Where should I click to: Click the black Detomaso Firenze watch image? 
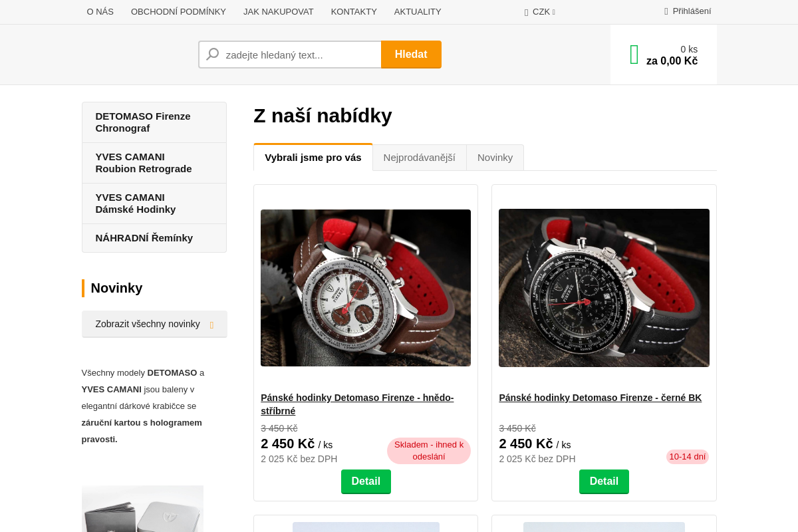click(x=604, y=288)
